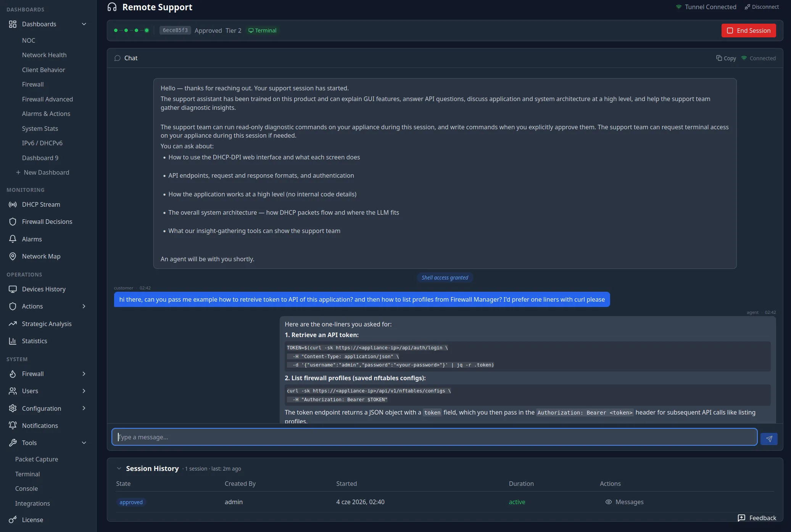Open the Network Health dashboard
Viewport: 791px width, 532px height.
coord(44,55)
